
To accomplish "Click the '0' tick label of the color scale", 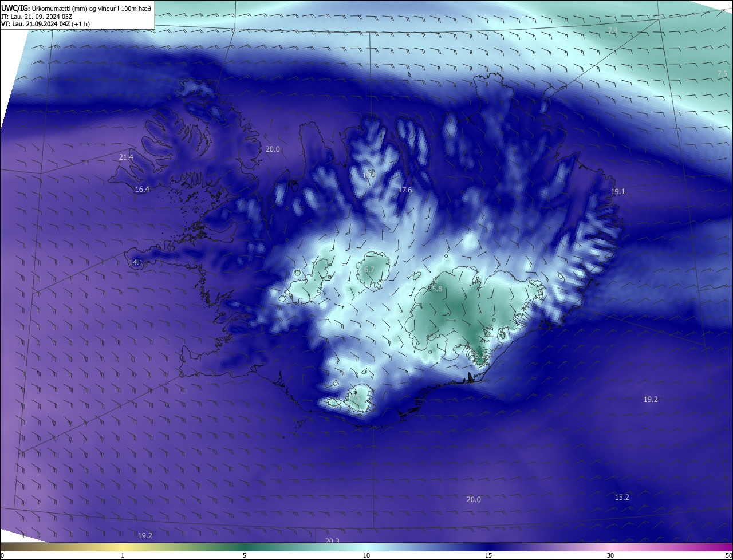I will click(x=2, y=555).
